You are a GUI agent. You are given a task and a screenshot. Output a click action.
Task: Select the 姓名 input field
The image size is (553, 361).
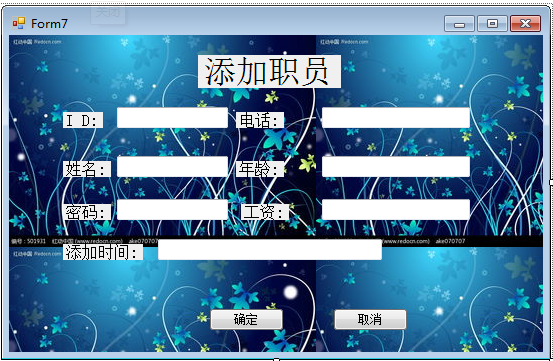[x=172, y=166]
